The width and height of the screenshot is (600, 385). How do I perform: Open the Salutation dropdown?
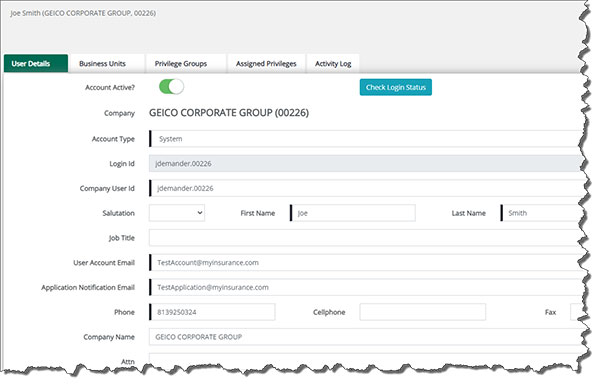[x=177, y=213]
